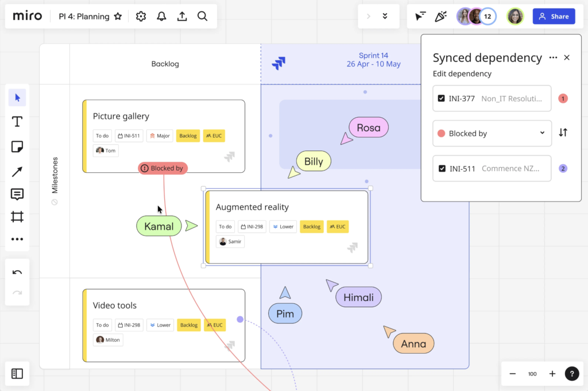
Task: Click EUC team tag on Video tools
Action: pyautogui.click(x=215, y=325)
